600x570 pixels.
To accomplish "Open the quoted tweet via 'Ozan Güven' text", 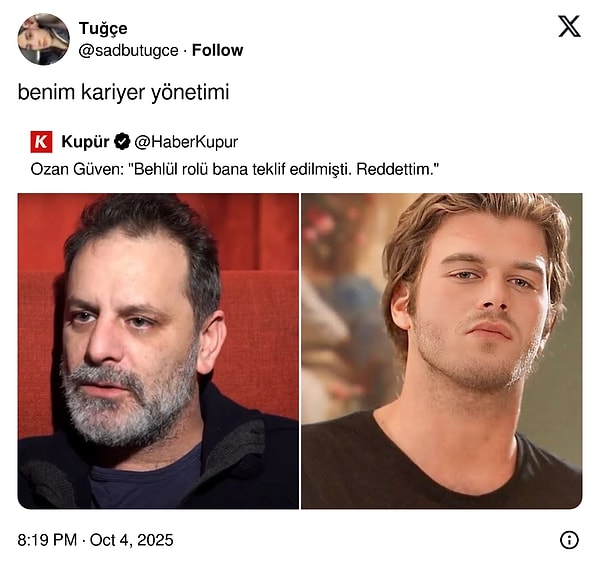I will (x=75, y=169).
